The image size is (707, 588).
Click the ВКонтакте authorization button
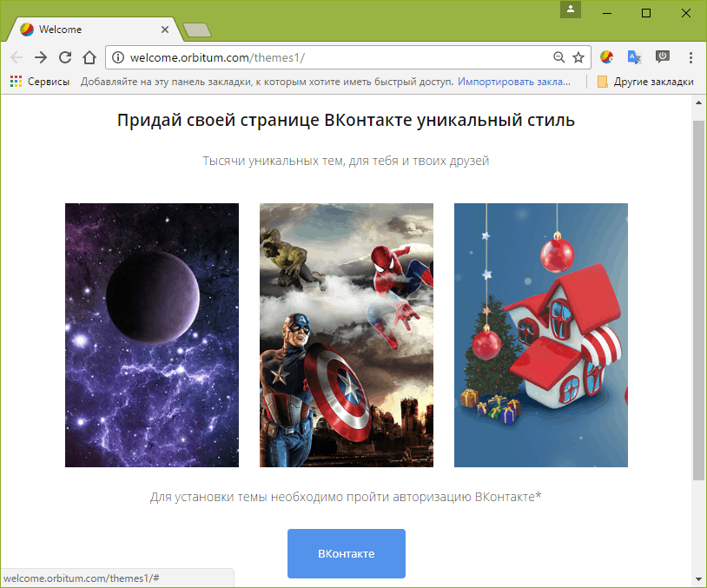pyautogui.click(x=346, y=553)
